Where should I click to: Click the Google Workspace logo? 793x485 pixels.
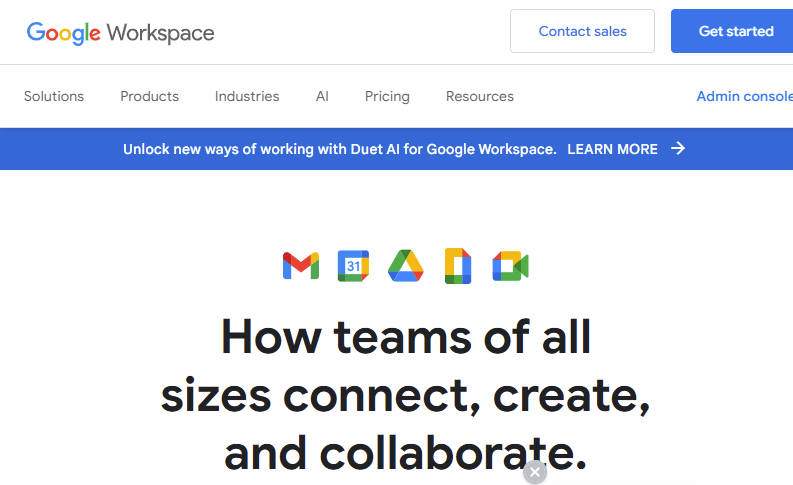tap(120, 33)
